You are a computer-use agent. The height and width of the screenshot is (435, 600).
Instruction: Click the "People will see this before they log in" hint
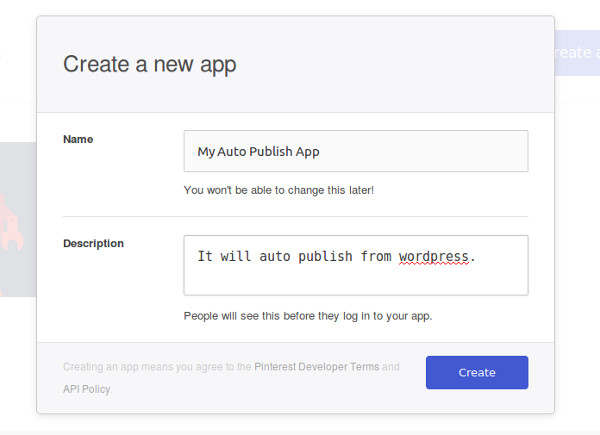click(308, 316)
